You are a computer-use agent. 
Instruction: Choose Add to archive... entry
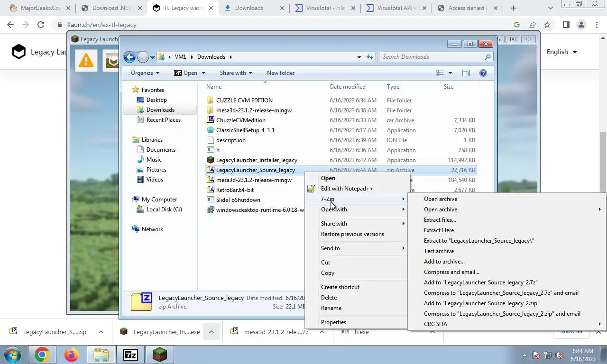(x=444, y=262)
